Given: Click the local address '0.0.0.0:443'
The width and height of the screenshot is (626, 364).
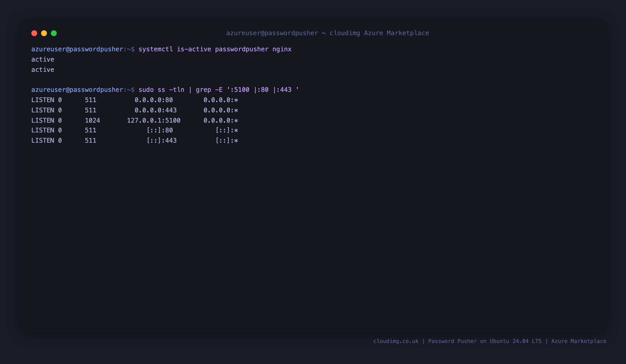Looking at the screenshot, I should [156, 110].
